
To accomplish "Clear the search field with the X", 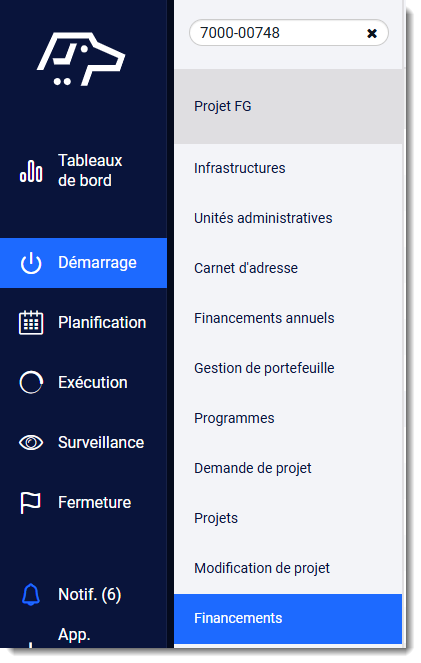I will click(372, 33).
